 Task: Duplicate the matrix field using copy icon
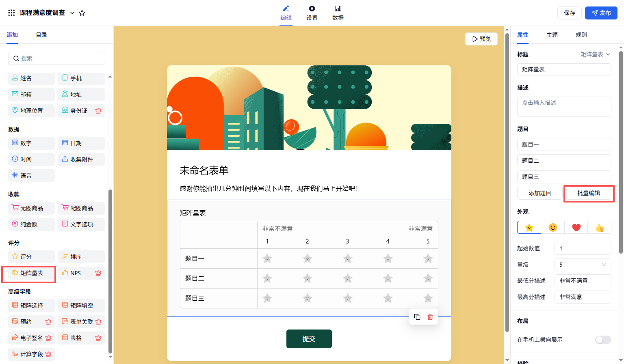pyautogui.click(x=417, y=317)
